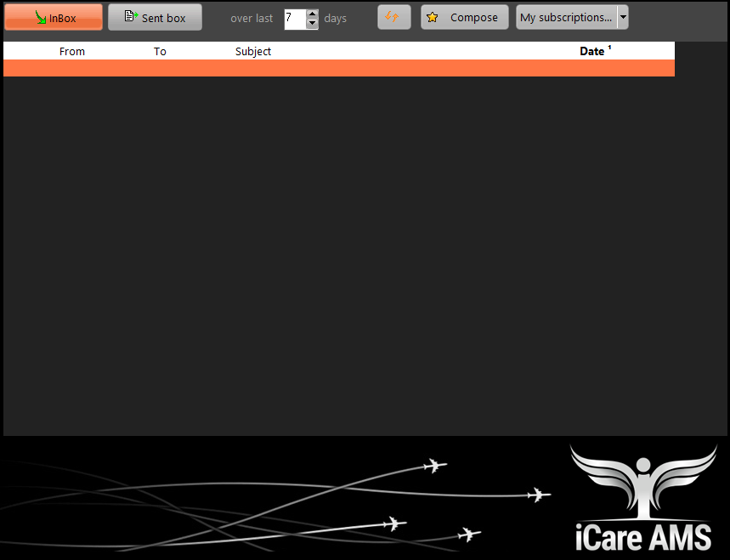Viewport: 730px width, 560px height.
Task: Refresh messages with the orange arrows icon
Action: 393,17
